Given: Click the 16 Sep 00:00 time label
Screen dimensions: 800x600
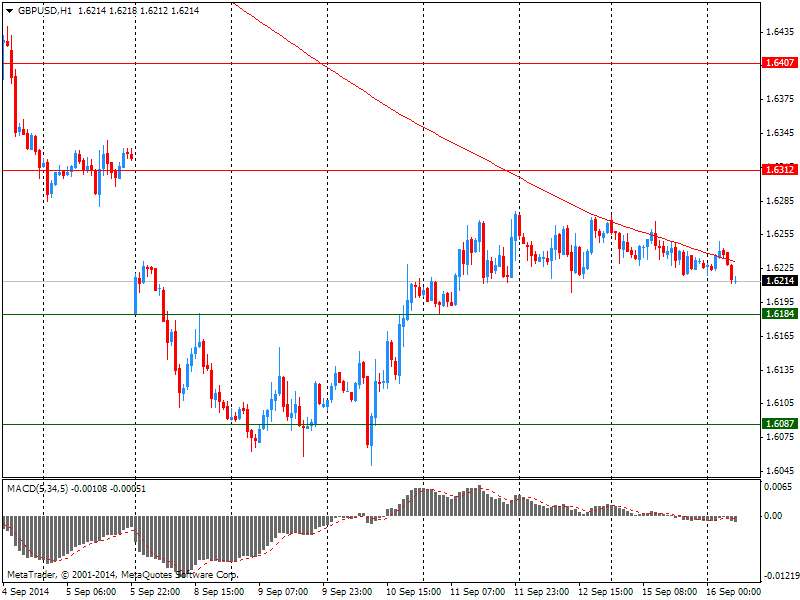Looking at the screenshot, I should click(734, 592).
